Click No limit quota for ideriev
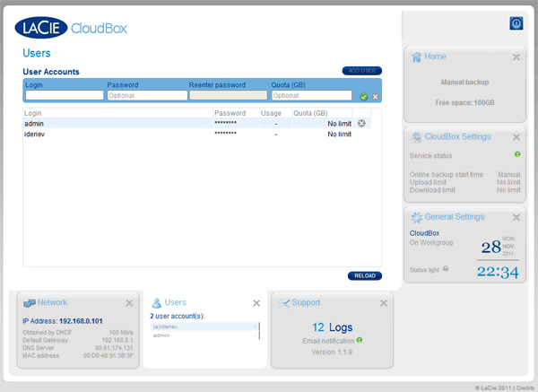538x392 pixels. click(x=339, y=135)
